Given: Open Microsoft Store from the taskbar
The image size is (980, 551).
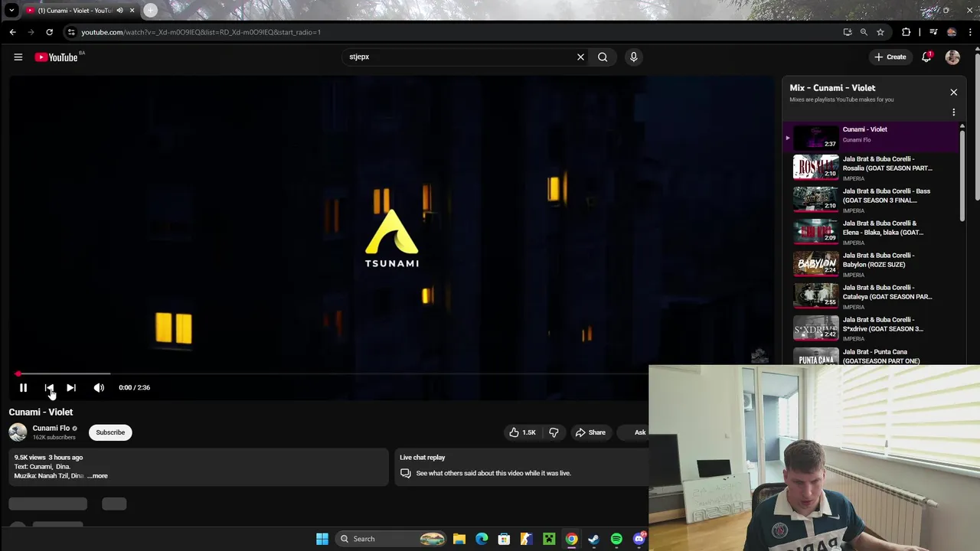Looking at the screenshot, I should (504, 539).
